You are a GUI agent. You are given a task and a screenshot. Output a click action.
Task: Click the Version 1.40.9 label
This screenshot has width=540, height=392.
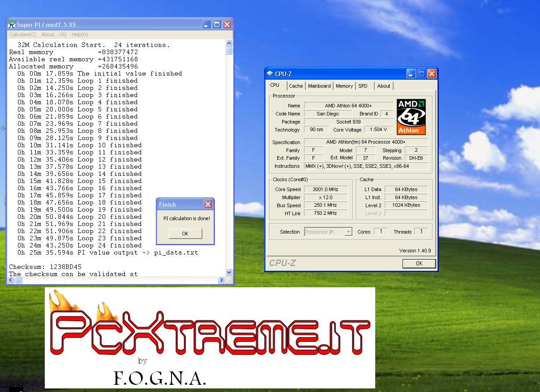(x=415, y=251)
